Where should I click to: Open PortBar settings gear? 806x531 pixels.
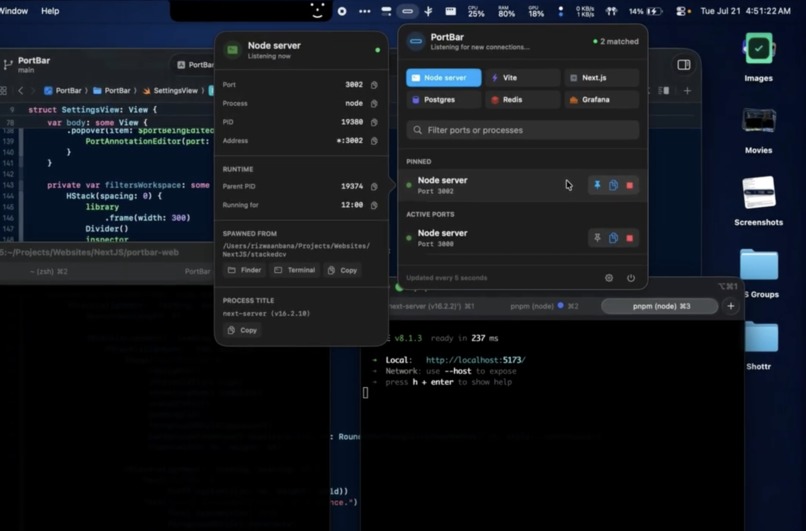tap(609, 278)
